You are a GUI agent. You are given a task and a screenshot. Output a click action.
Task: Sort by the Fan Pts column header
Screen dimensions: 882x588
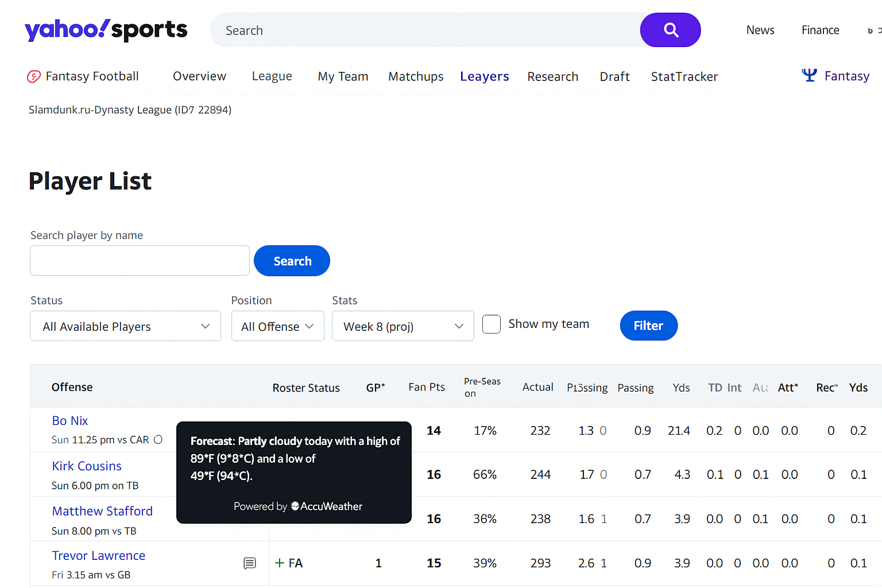click(x=426, y=387)
